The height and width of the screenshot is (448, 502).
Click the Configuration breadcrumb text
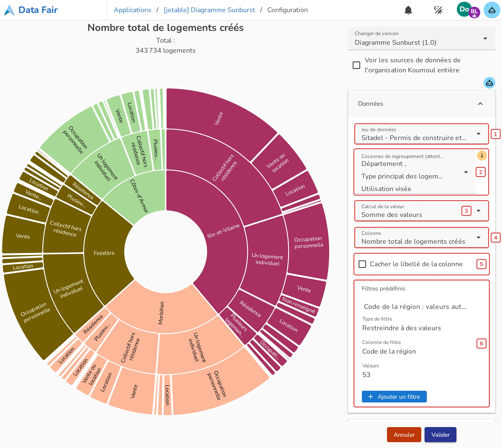click(x=287, y=10)
